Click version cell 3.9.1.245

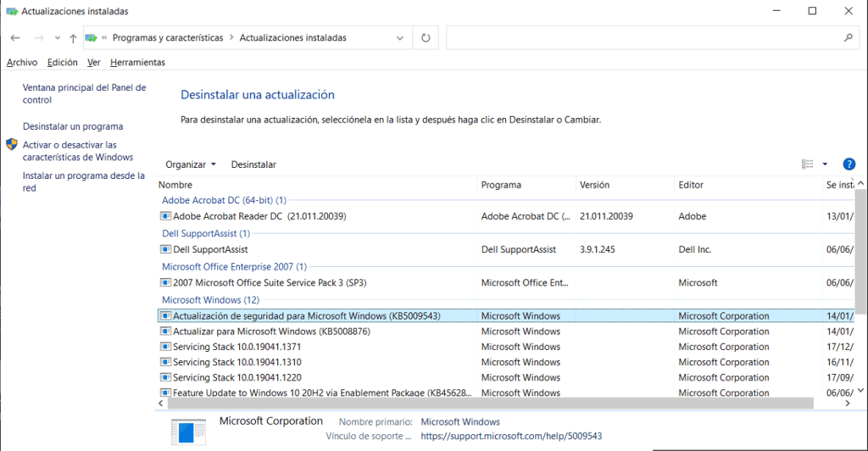click(598, 249)
